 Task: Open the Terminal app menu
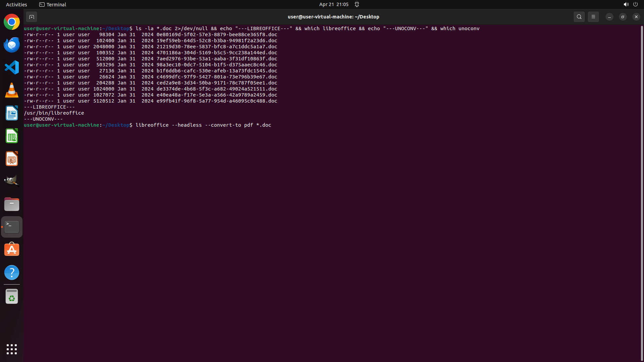pyautogui.click(x=53, y=4)
